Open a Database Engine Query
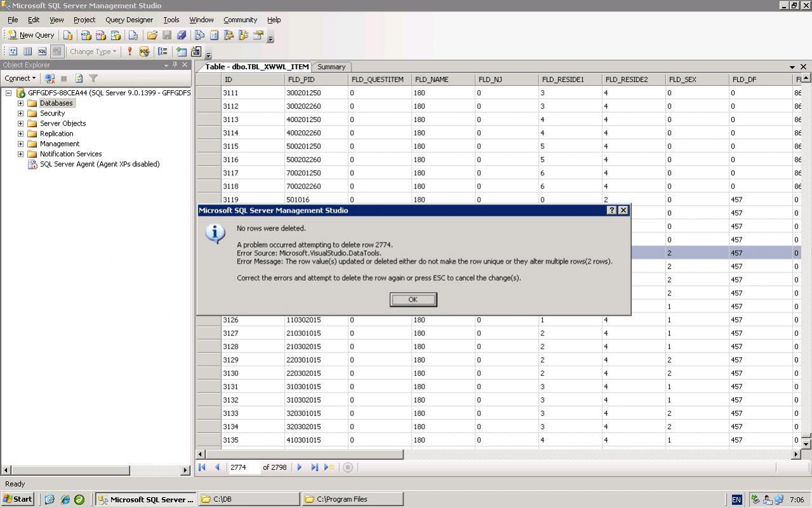 tap(68, 36)
